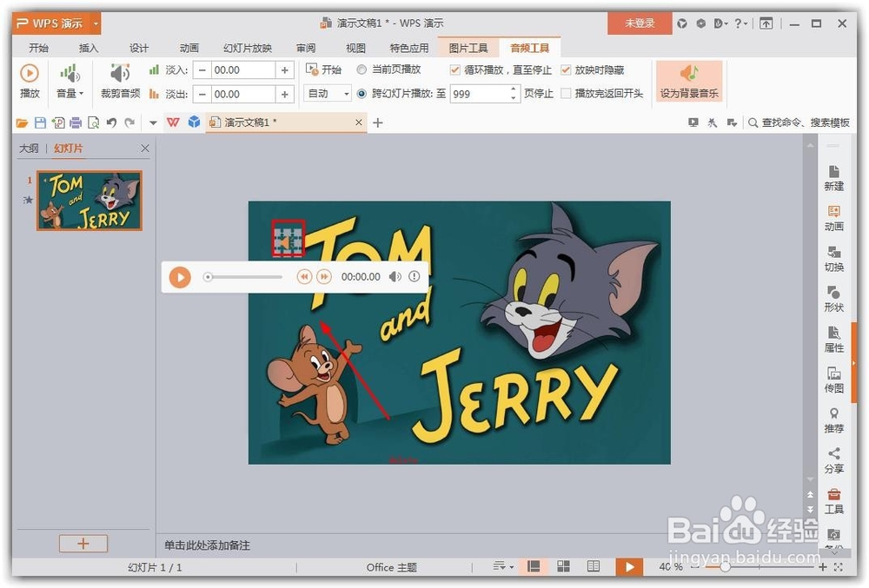Click the save icon in quick toolbar
The image size is (869, 588).
[40, 122]
